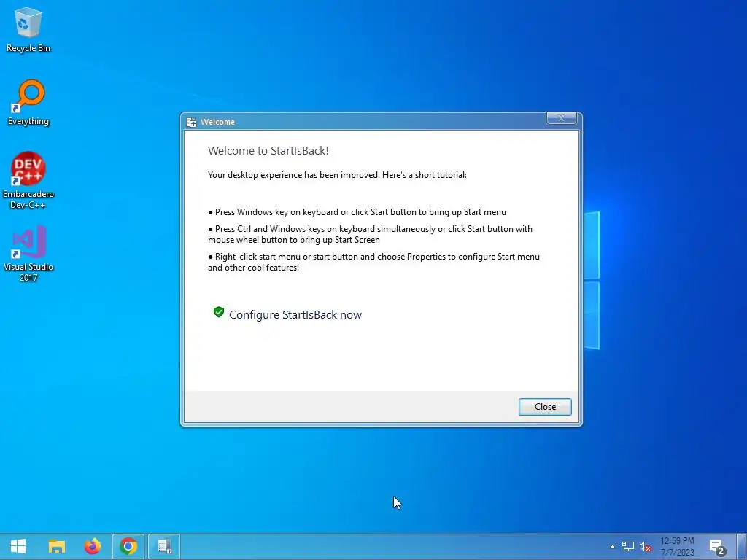
Task: Open the network status tray icon
Action: pyautogui.click(x=628, y=547)
